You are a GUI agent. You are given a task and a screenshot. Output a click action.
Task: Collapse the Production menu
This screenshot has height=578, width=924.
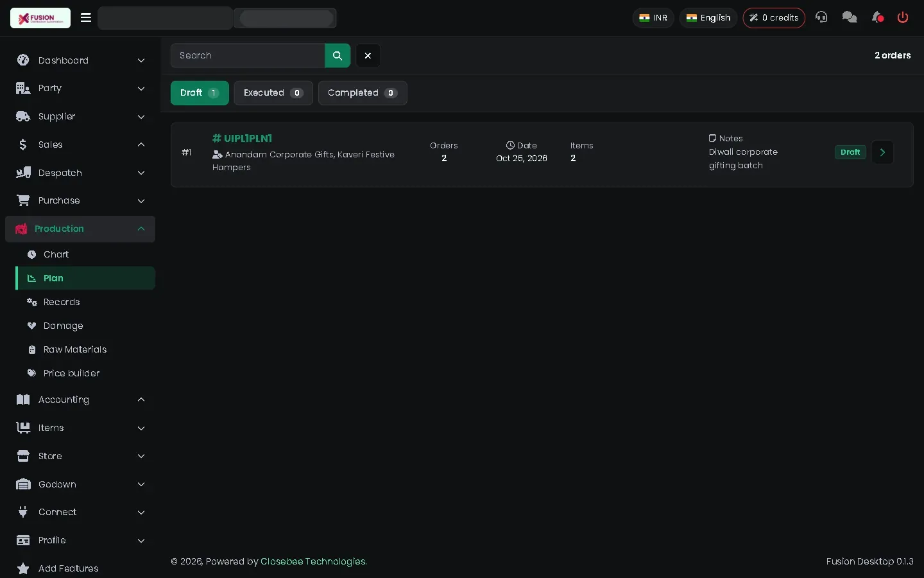click(80, 229)
